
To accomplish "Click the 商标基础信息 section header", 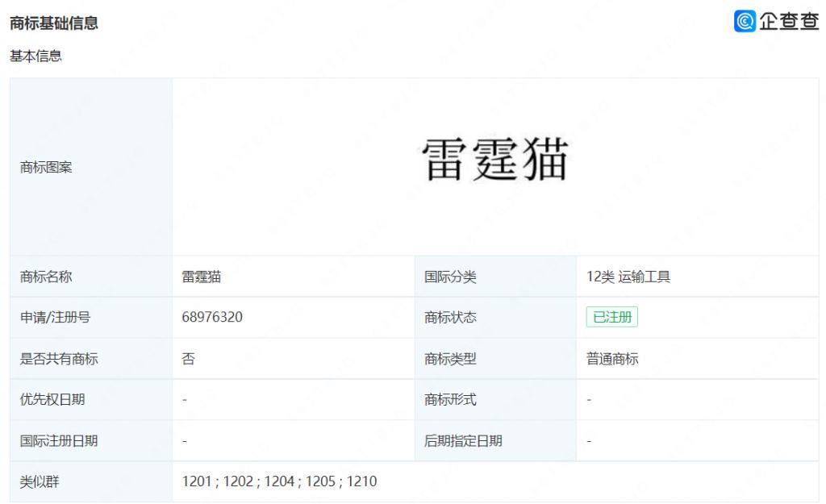I will coord(52,23).
